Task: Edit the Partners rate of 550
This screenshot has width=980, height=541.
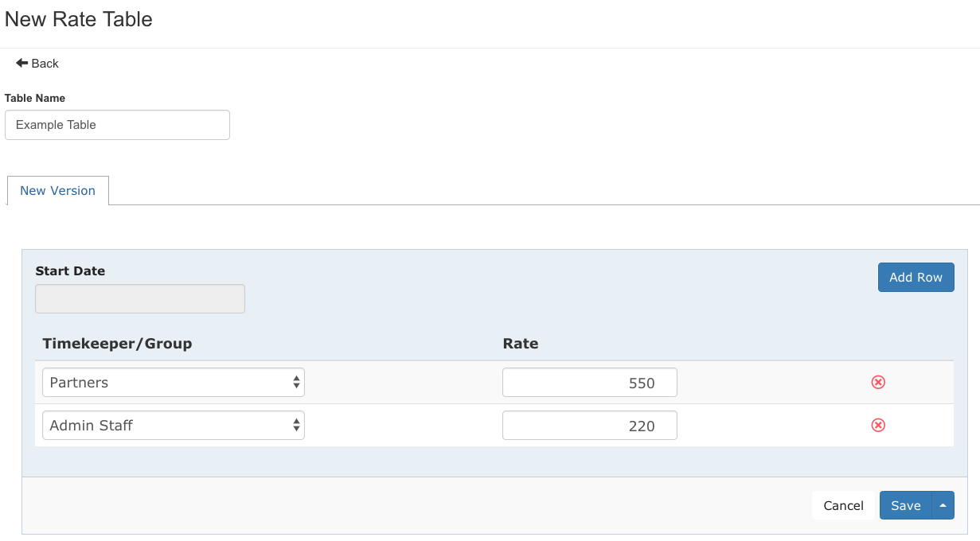Action: [x=589, y=382]
